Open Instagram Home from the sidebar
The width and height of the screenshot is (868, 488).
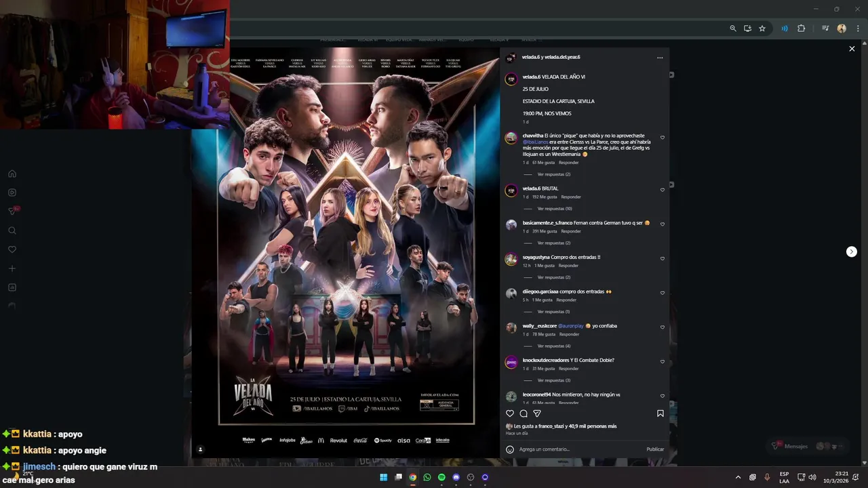point(12,174)
